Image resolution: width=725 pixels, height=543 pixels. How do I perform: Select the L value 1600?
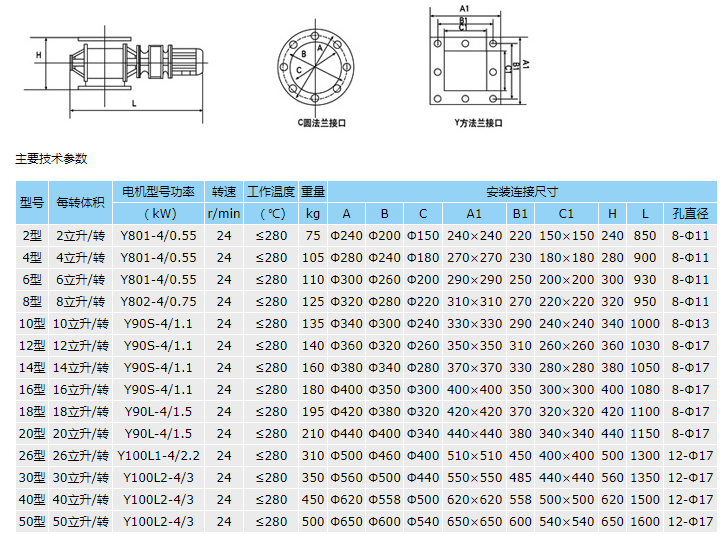click(645, 521)
